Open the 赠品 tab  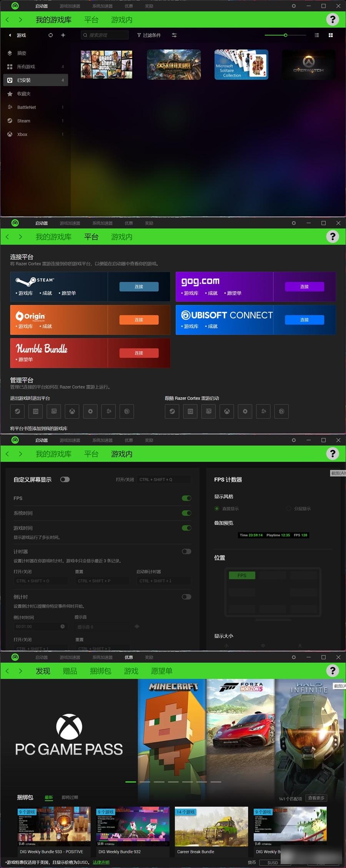click(x=70, y=671)
